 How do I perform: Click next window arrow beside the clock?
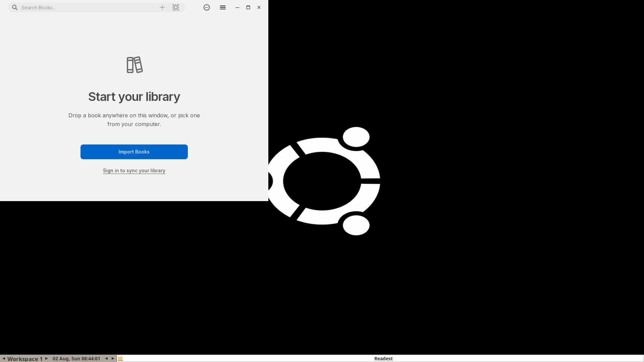pyautogui.click(x=113, y=359)
